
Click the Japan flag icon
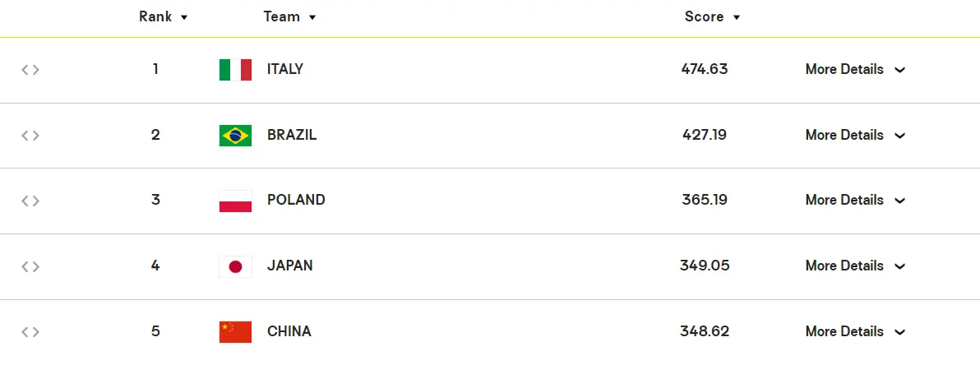pos(235,266)
